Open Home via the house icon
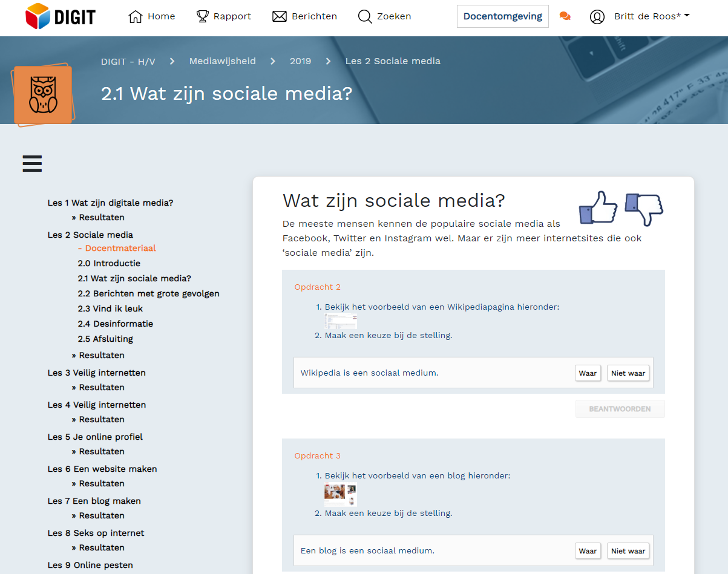This screenshot has height=574, width=728. tap(134, 16)
